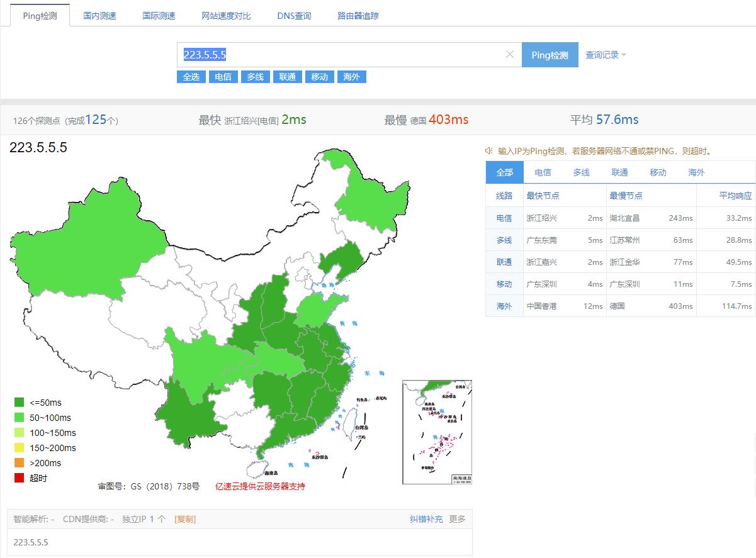The image size is (756, 558).
Task: Toggle the 电信 filter chip
Action: (223, 77)
